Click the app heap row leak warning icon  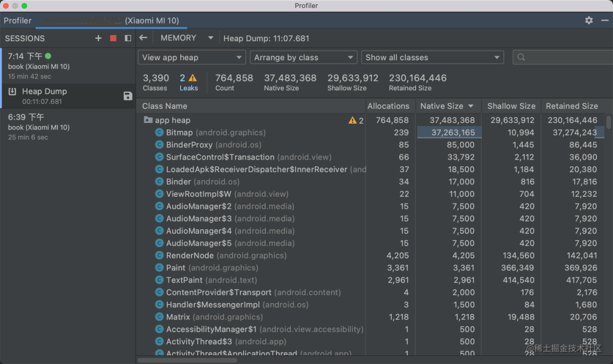pyautogui.click(x=352, y=120)
